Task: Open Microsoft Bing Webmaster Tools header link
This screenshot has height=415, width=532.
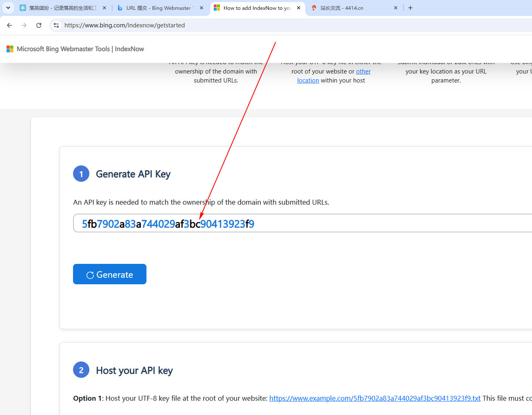Action: click(63, 49)
